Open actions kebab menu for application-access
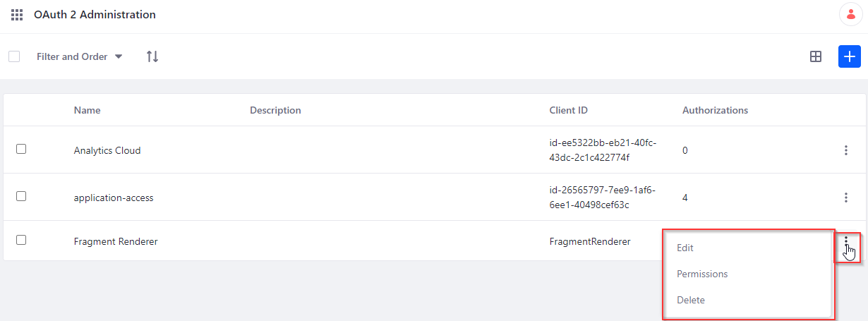The width and height of the screenshot is (868, 321). [x=845, y=198]
